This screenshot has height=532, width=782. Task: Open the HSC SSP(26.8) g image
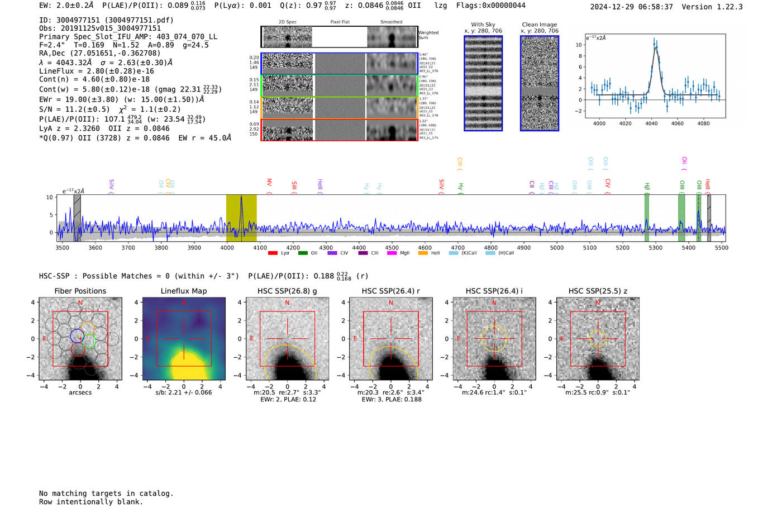[287, 339]
